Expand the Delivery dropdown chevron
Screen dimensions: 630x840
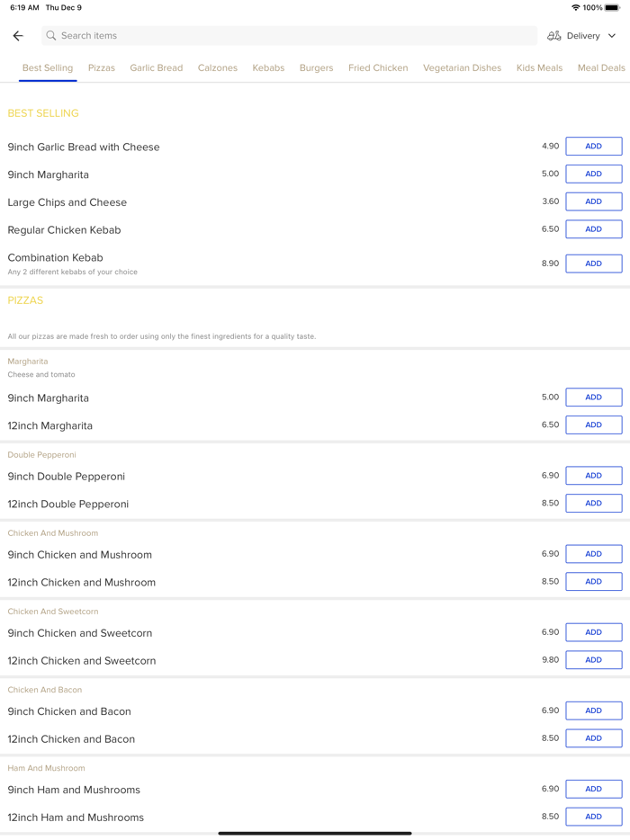(612, 36)
